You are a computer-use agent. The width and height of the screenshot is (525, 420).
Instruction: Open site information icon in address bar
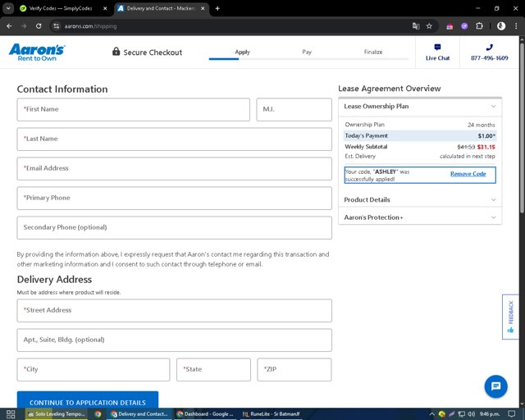(57, 26)
